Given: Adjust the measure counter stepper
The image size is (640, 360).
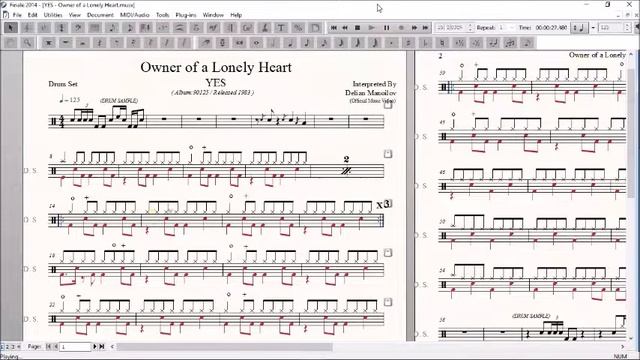Looking at the screenshot, I should click(470, 28).
